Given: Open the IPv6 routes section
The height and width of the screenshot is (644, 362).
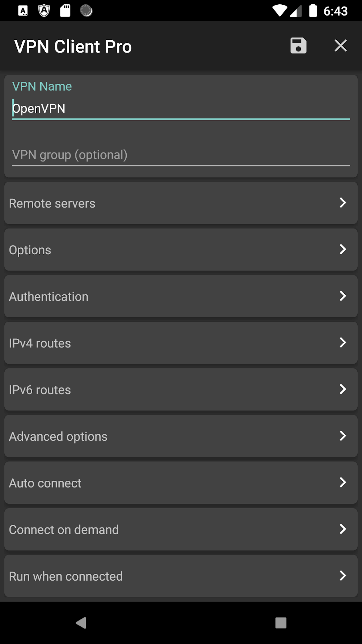Looking at the screenshot, I should [x=181, y=389].
